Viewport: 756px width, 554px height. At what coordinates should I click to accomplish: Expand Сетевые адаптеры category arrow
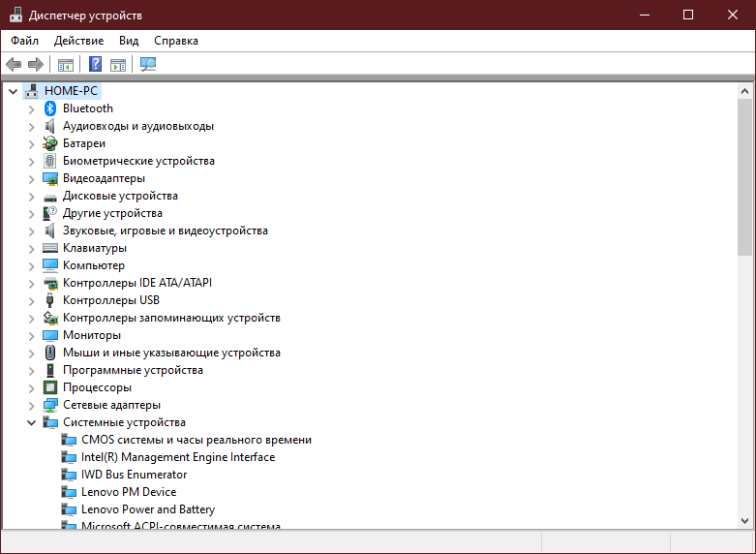point(31,406)
